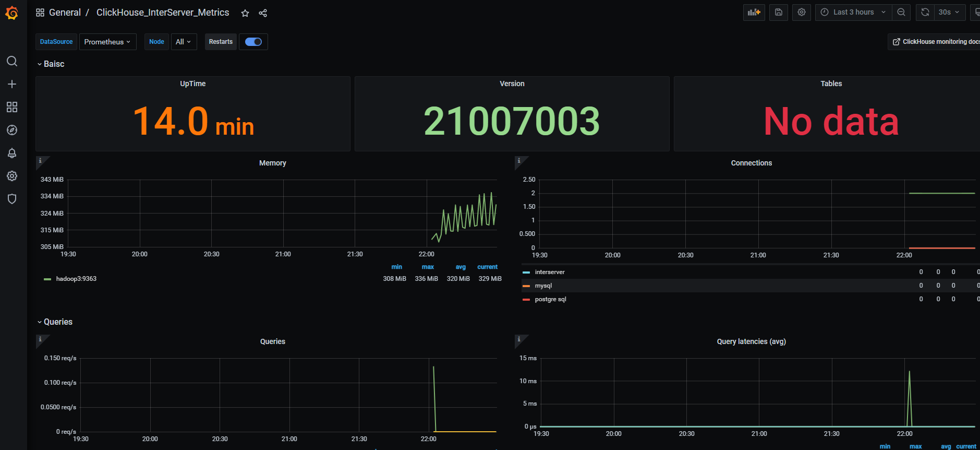The image size is (980, 450).
Task: Click the UpTime panel title
Action: [x=193, y=84]
